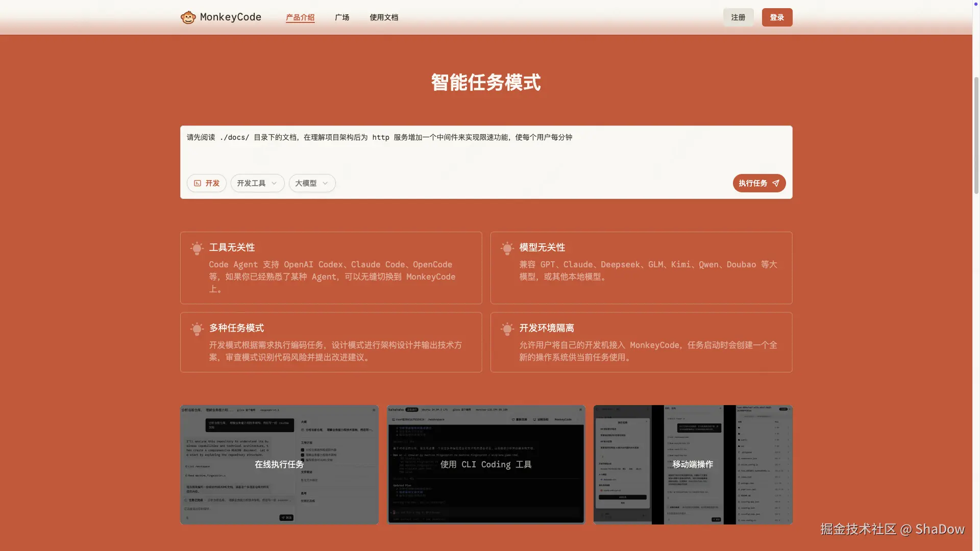View the 使用 CLI Coding 工具 screenshot
980x551 pixels.
tap(485, 464)
